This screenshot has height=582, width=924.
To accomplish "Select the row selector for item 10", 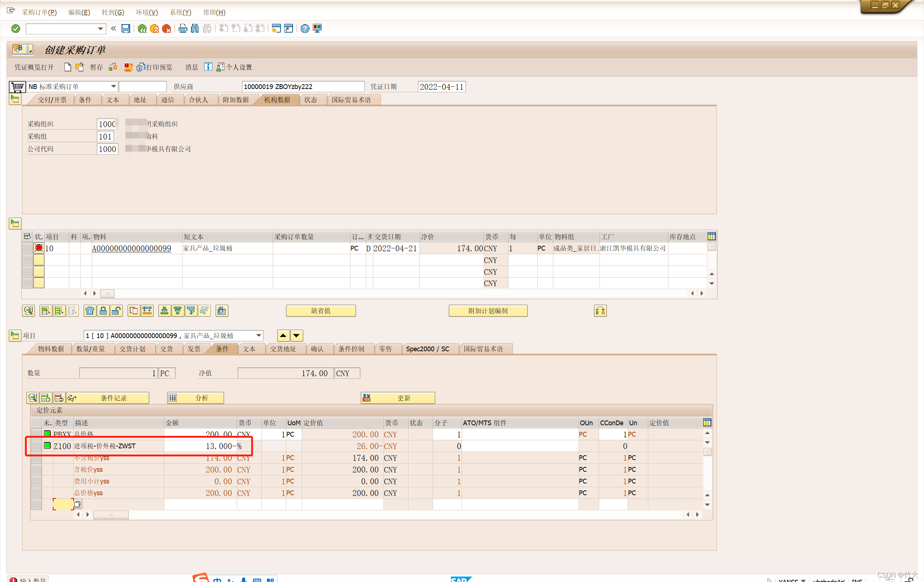I will (27, 248).
